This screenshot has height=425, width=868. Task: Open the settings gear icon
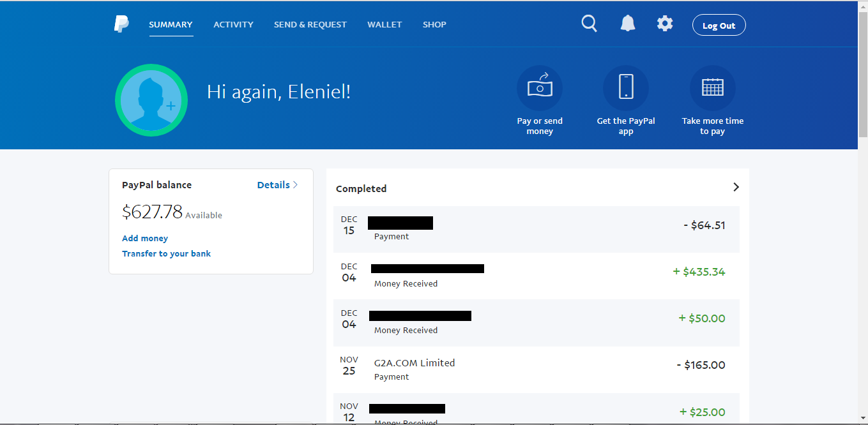pos(665,24)
